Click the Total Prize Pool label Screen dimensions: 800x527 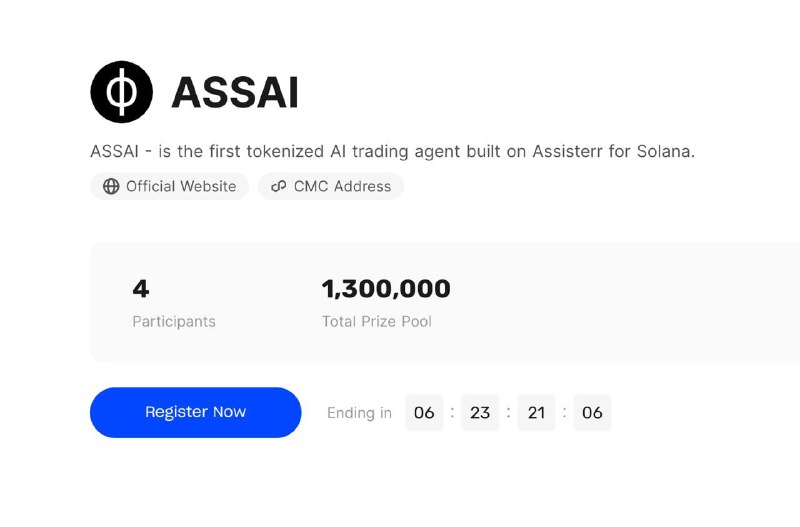tap(377, 321)
